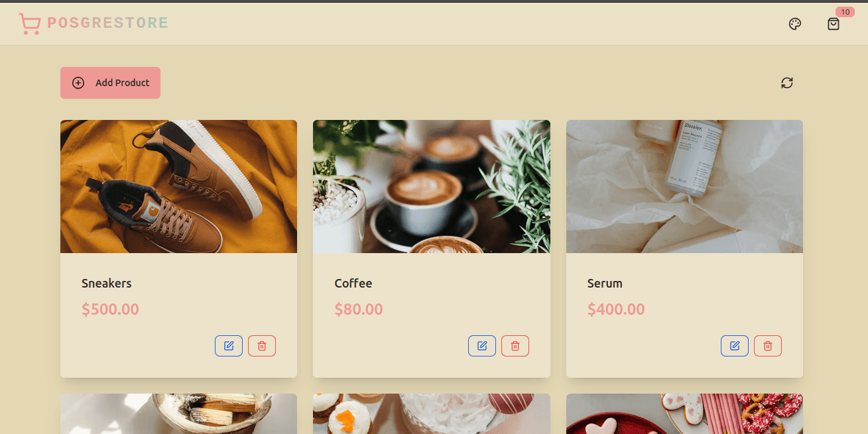Select the heart cookies product image
Screen dimensions: 868x434
[x=684, y=414]
